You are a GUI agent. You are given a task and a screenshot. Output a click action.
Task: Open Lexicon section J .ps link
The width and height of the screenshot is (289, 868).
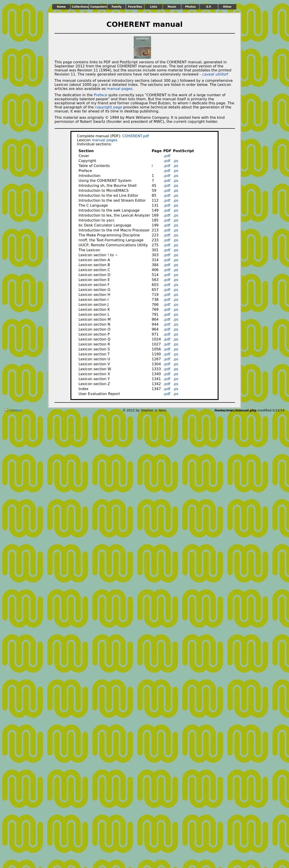[176, 305]
